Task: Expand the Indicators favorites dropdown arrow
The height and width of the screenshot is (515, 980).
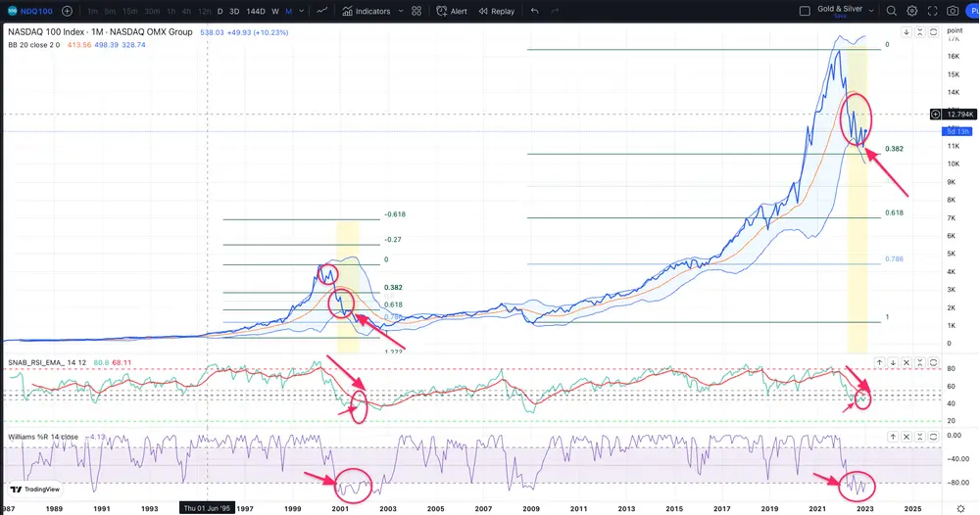Action: click(x=399, y=11)
